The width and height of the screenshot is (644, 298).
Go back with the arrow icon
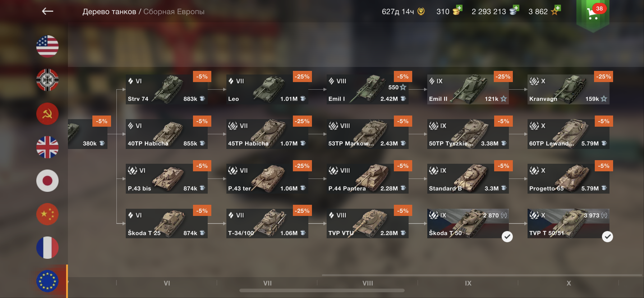click(x=47, y=12)
